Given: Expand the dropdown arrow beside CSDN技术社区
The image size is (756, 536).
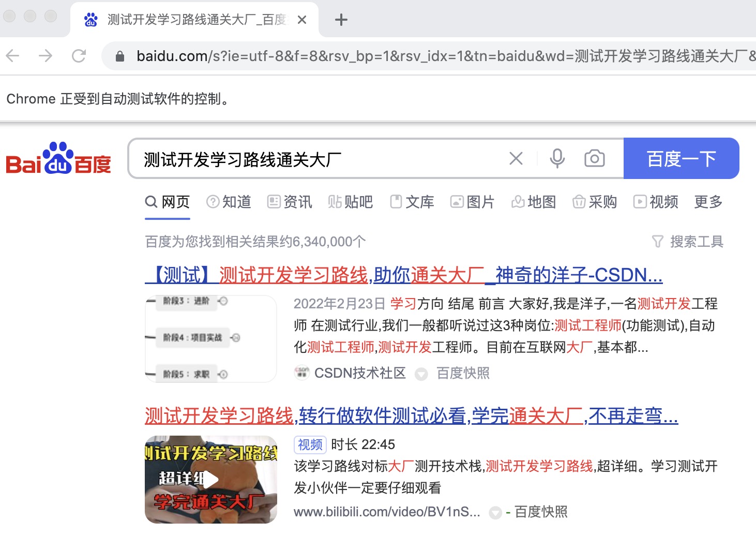Looking at the screenshot, I should point(421,374).
